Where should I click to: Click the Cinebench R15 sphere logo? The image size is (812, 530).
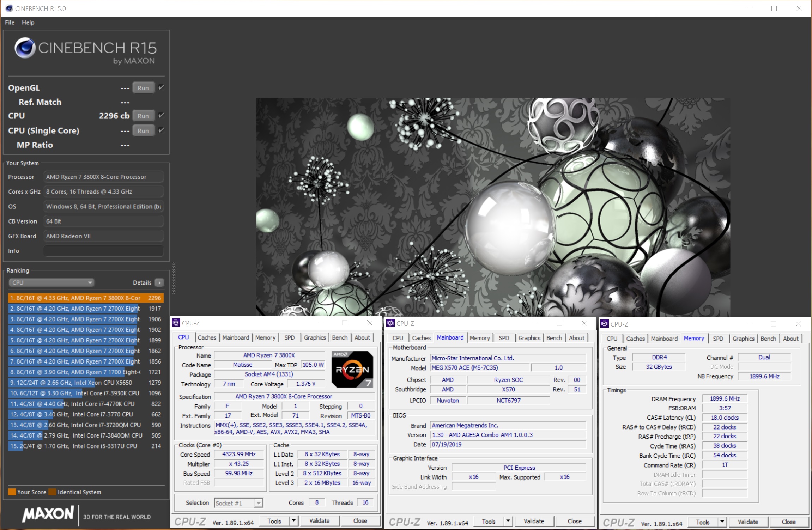pyautogui.click(x=25, y=48)
